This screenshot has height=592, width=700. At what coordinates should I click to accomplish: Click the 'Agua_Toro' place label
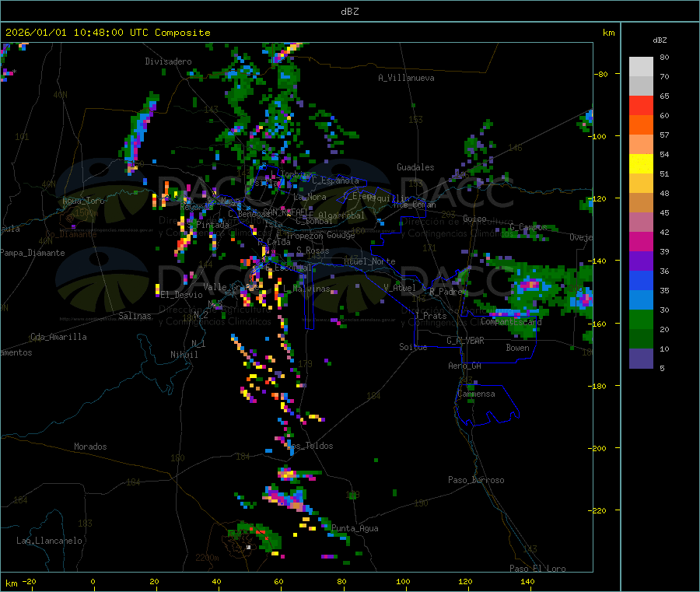83,201
